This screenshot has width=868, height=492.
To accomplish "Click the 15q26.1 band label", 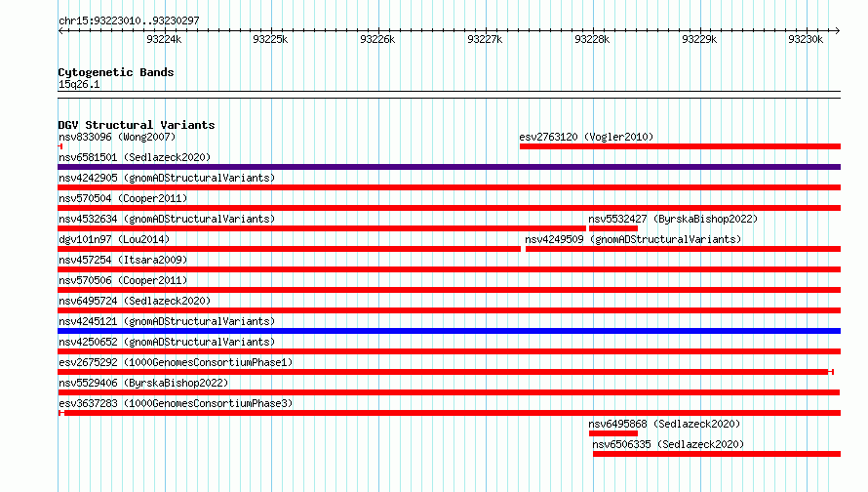I will pos(79,84).
